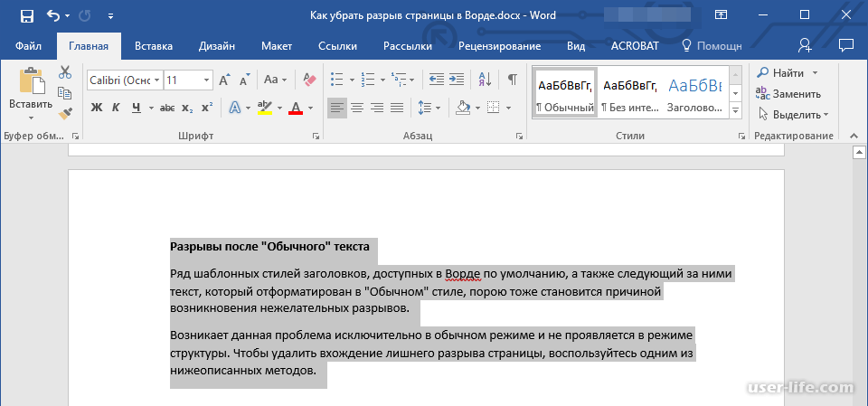Click the numbered list icon
The width and height of the screenshot is (868, 406).
[x=368, y=80]
